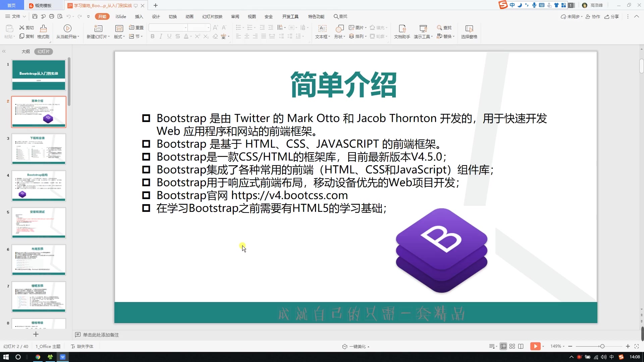The width and height of the screenshot is (644, 362).
Task: Open the Slide Show (幻灯片放映) tab
Action: coord(212,16)
